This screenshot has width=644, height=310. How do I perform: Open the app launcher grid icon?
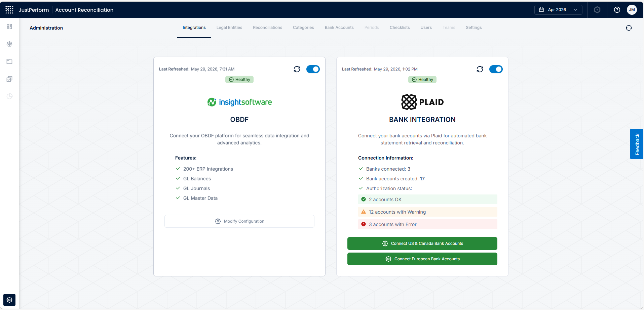[9, 10]
